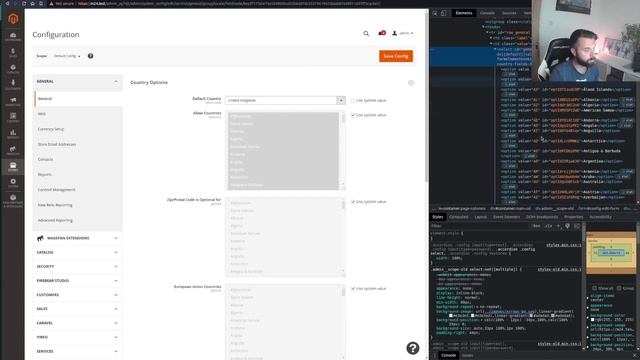
Task: Open the Layout tab in DevTools
Action: click(x=480, y=217)
